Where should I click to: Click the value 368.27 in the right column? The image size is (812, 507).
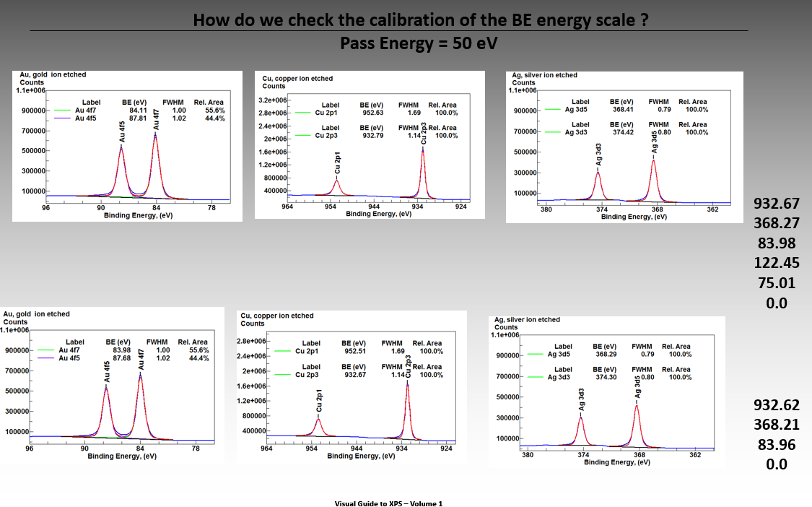pyautogui.click(x=776, y=222)
